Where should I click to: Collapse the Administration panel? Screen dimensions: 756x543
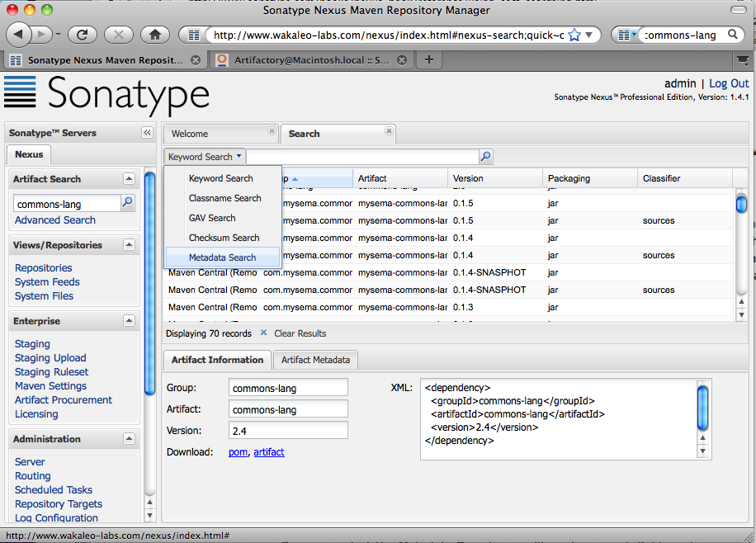pos(129,439)
